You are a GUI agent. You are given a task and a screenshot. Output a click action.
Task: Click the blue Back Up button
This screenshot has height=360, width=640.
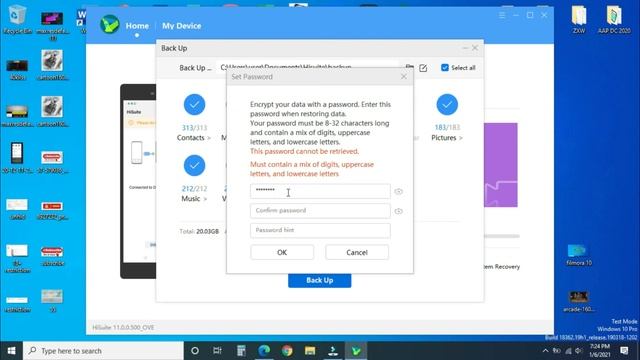320,280
